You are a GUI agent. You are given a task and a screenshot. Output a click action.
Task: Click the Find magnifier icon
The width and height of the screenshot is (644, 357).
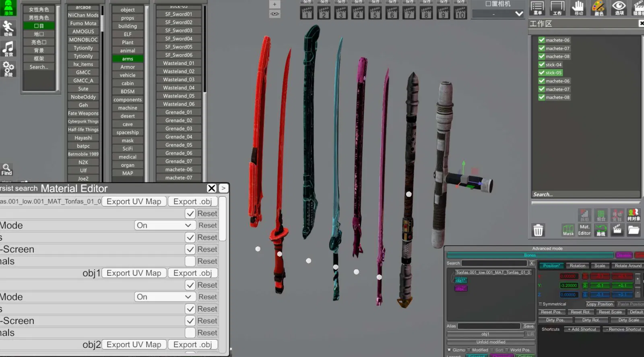[6, 169]
